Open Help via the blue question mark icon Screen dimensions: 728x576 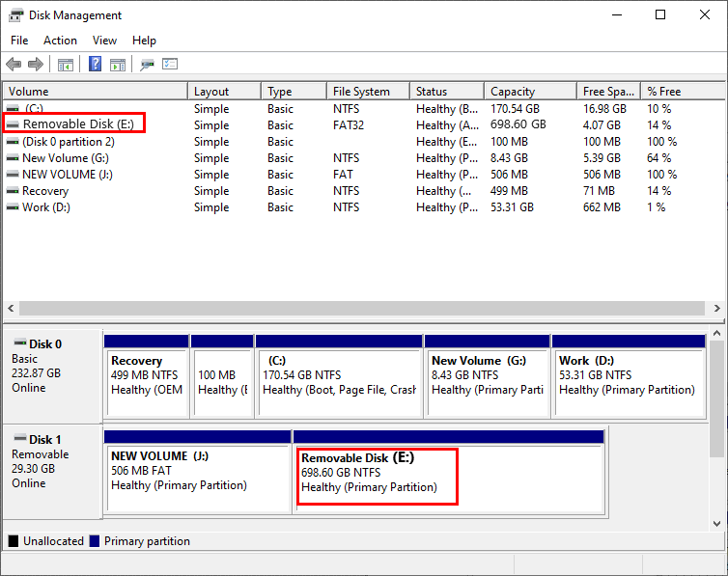tap(96, 65)
